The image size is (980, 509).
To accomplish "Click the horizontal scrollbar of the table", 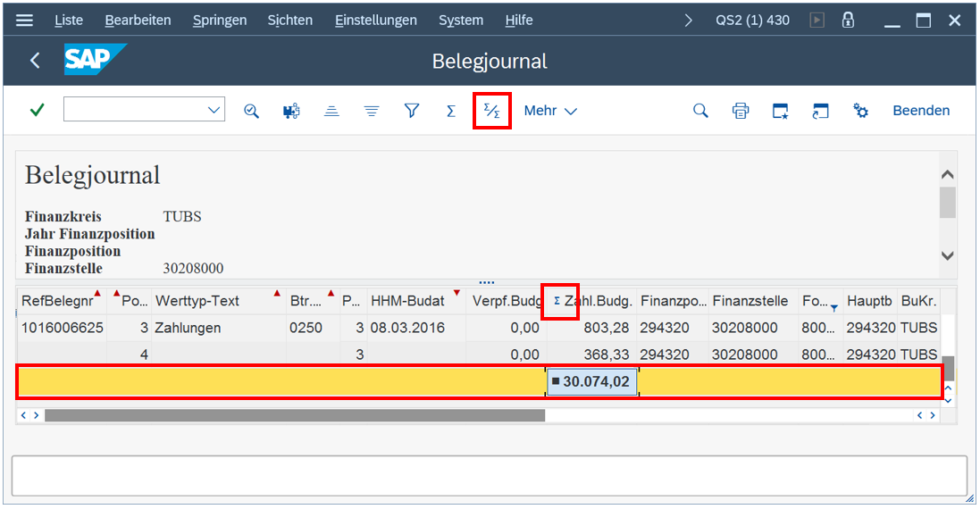I will 295,415.
